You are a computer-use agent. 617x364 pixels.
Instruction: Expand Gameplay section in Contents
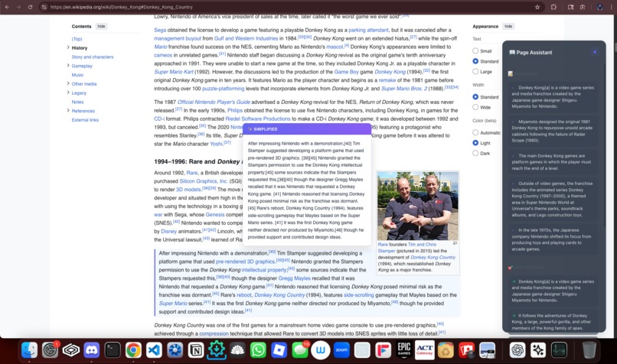tap(68, 66)
